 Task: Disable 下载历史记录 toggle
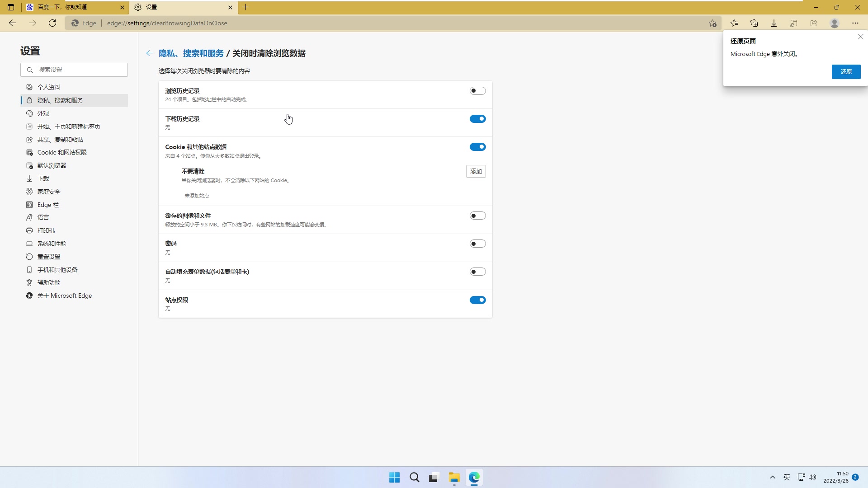(x=477, y=119)
